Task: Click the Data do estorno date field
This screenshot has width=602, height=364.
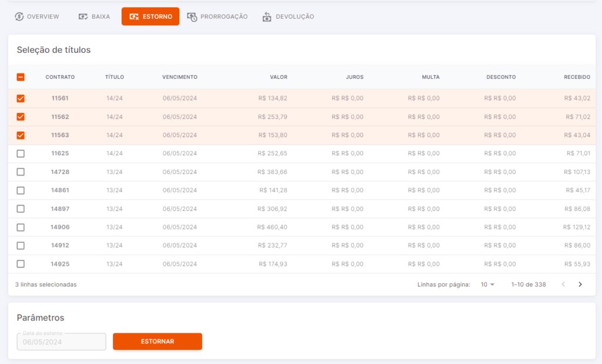Action: pos(61,342)
